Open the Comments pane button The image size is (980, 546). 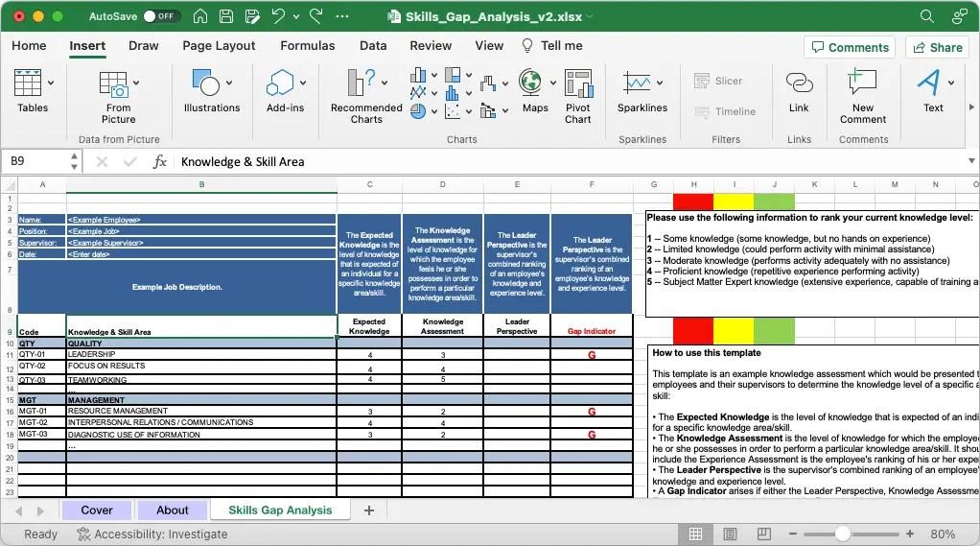click(x=850, y=48)
